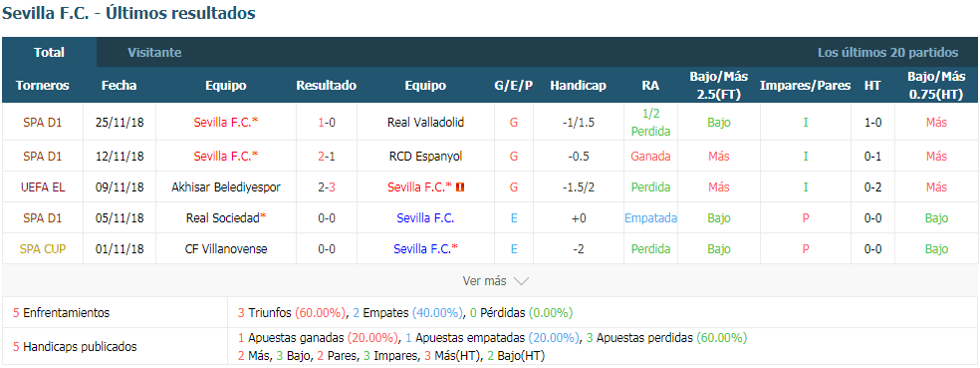Image resolution: width=980 pixels, height=368 pixels.
Task: Click the Handicap column header
Action: point(578,86)
